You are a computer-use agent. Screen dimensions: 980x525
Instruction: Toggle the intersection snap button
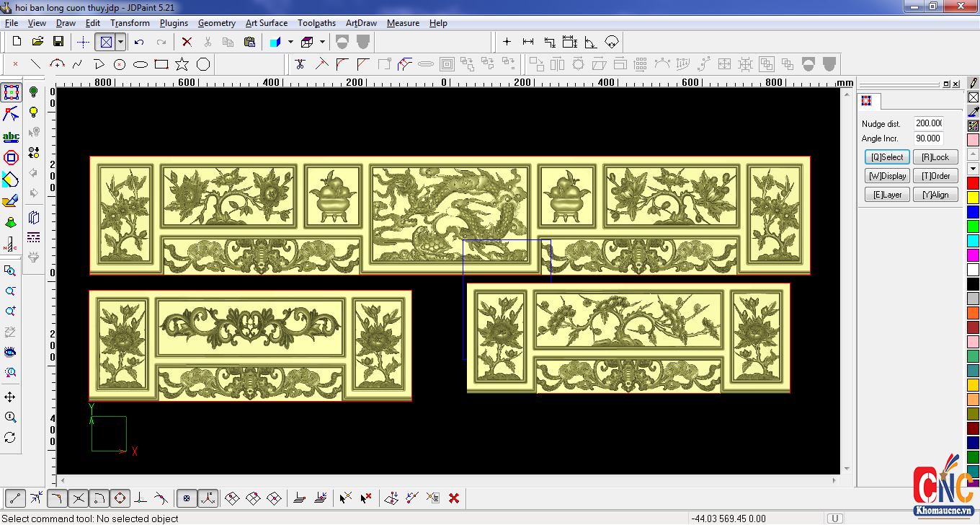coord(79,498)
